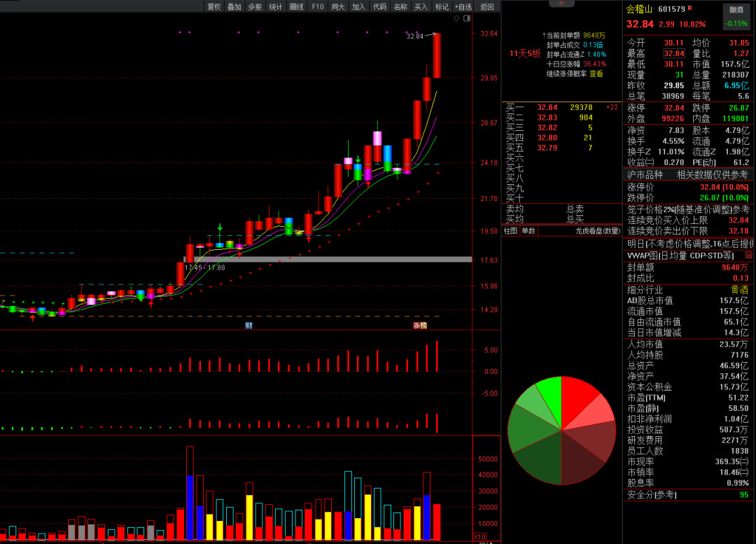Open the 统计 statistics tool
The height and width of the screenshot is (544, 756).
(x=276, y=6)
